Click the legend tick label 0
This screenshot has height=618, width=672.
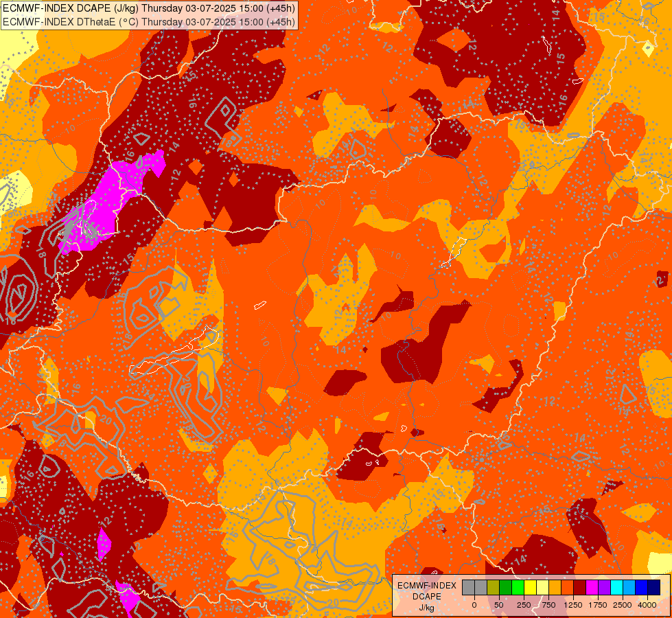coord(474,605)
